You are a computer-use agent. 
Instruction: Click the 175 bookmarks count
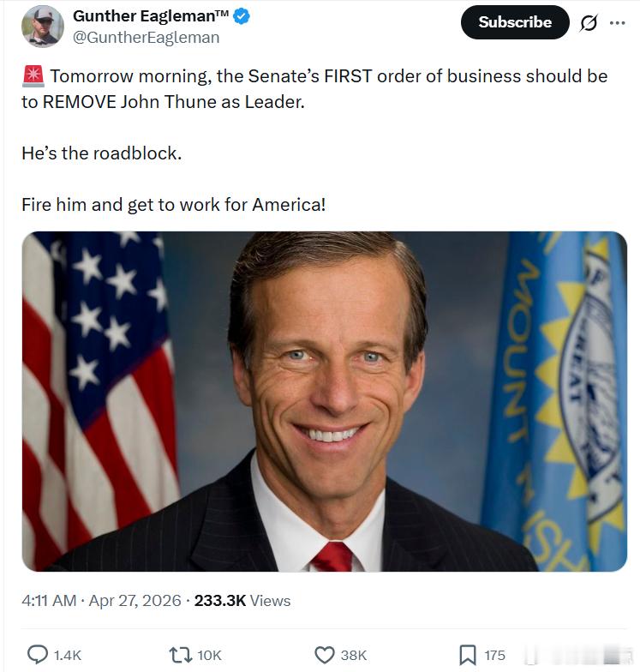click(495, 655)
